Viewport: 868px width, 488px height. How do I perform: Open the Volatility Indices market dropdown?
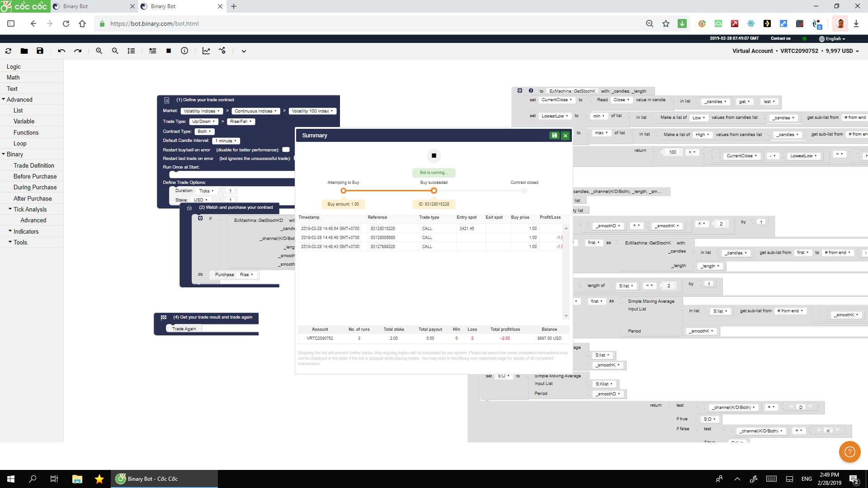(x=202, y=111)
